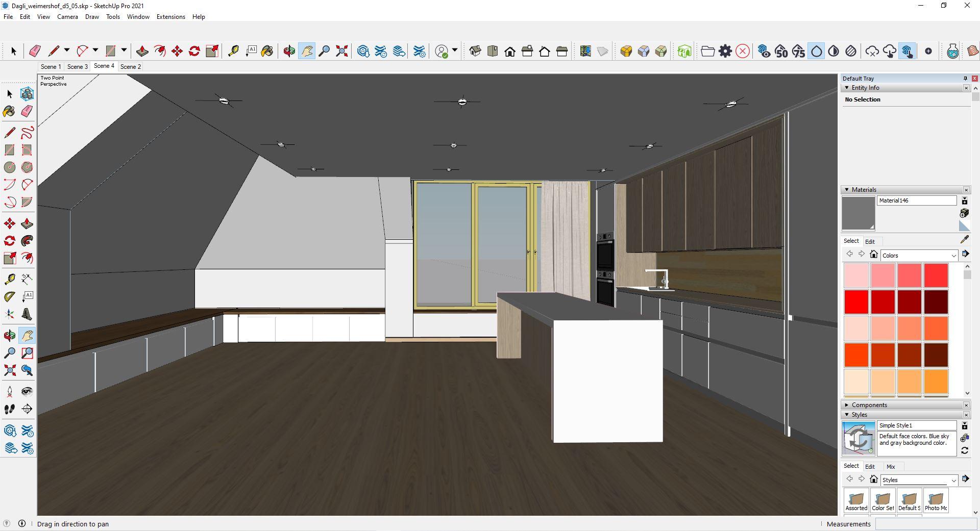This screenshot has height=531, width=980.
Task: Click the Orbit tool in top toolbar
Action: pos(289,51)
